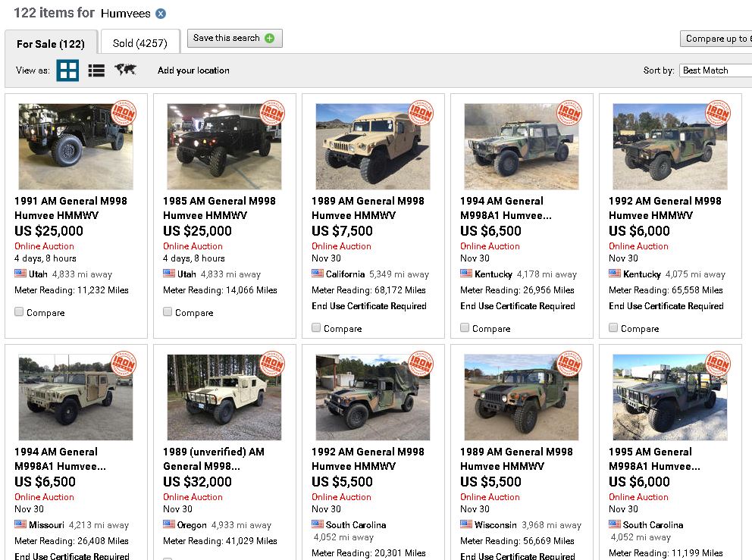This screenshot has height=560, width=752.
Task: Open 1994 M998A1 Humvee title in Missouri
Action: point(60,458)
